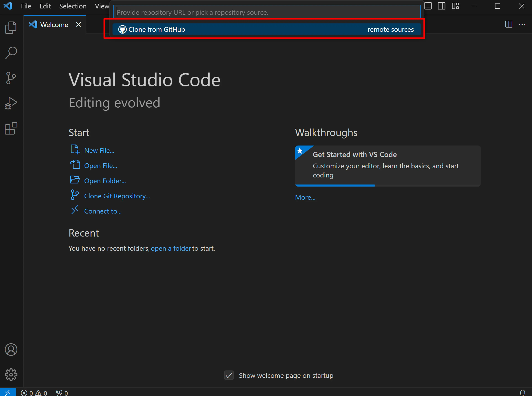
Task: Open notifications bell in status bar
Action: [x=522, y=393]
